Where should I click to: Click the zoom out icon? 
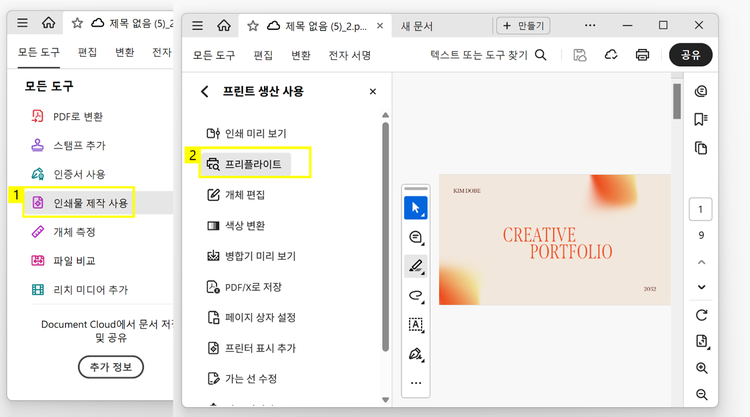coord(702,395)
